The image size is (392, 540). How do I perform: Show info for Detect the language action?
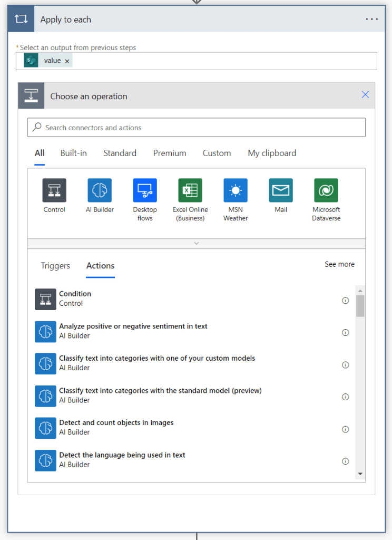pyautogui.click(x=345, y=461)
